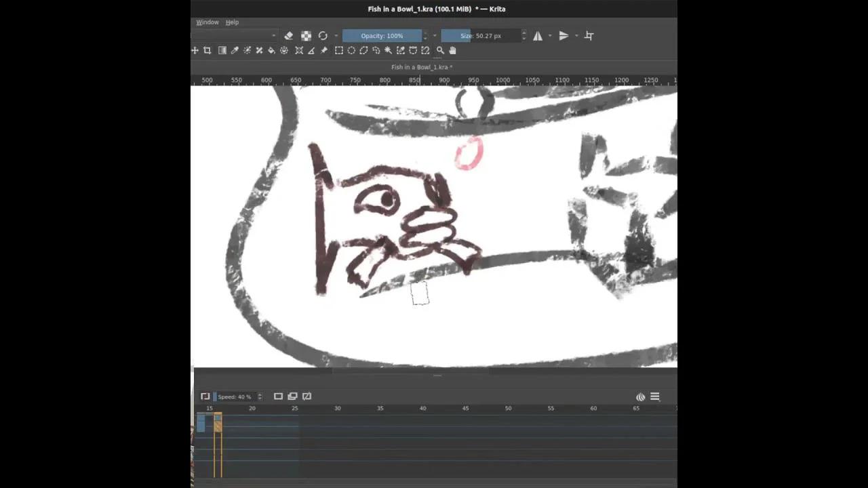Open the mirror tool options dropdown arrow

click(x=549, y=35)
